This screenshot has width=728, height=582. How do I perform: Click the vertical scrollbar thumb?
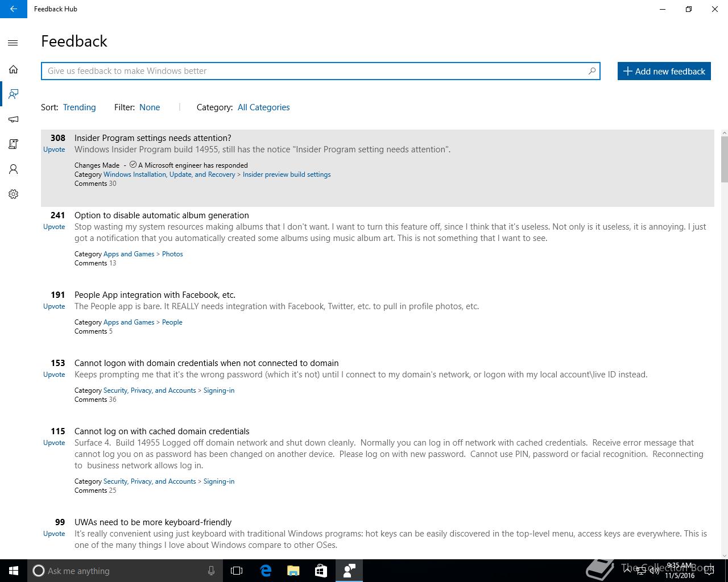pos(724,160)
